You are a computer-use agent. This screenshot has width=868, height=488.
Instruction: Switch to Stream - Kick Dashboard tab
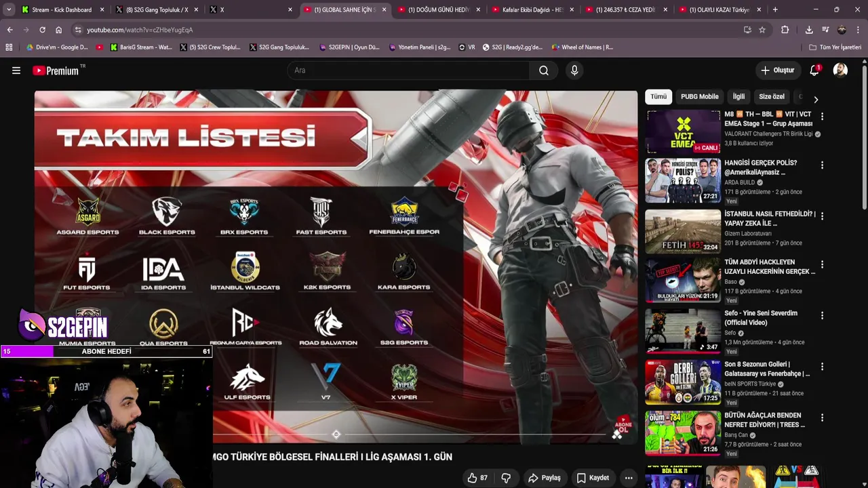click(x=62, y=9)
